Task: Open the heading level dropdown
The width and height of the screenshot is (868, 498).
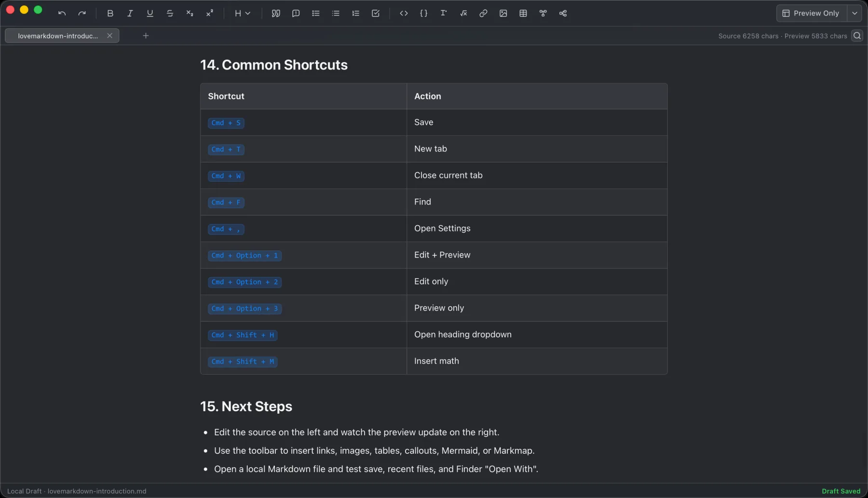Action: coord(243,13)
